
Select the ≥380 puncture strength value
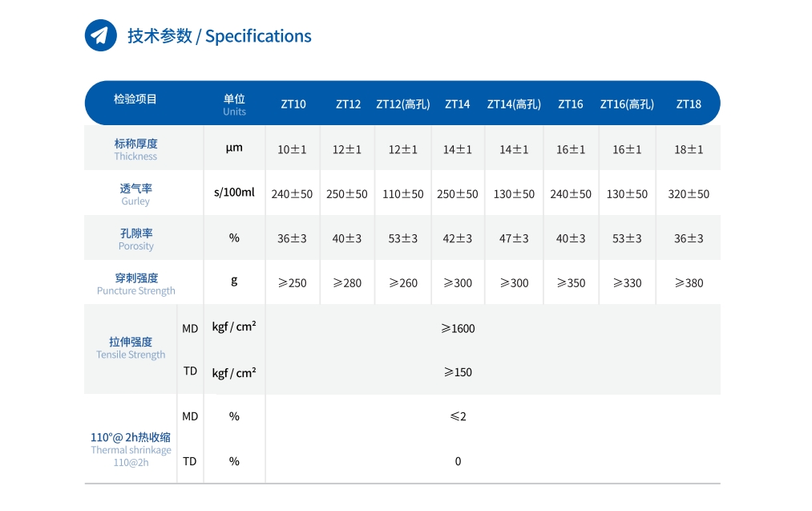coord(689,283)
